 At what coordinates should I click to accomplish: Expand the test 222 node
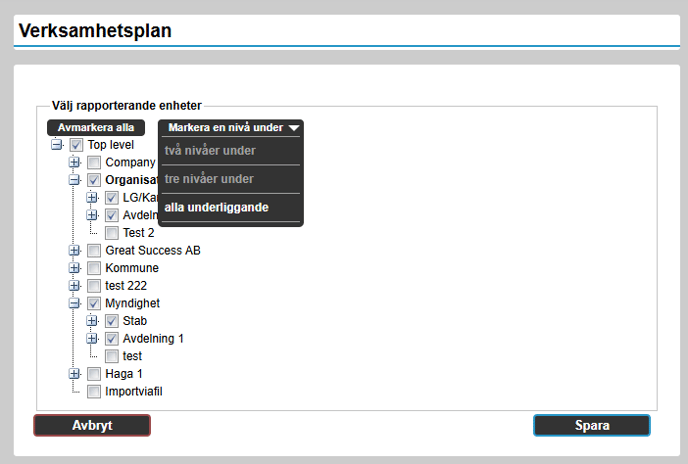(74, 285)
